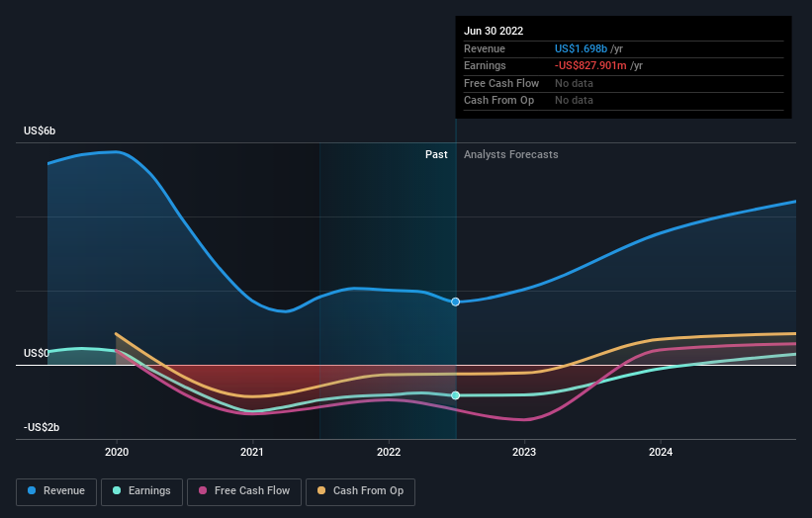This screenshot has height=518, width=812.
Task: Click the -US$2b y-axis label
Action: pyautogui.click(x=42, y=427)
